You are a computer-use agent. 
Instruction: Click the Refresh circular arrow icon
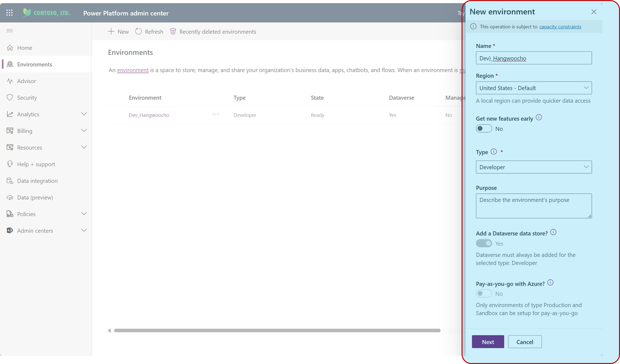138,31
